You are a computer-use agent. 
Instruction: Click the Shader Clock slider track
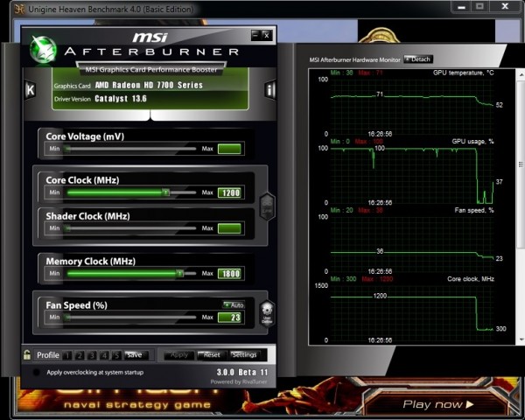(131, 228)
